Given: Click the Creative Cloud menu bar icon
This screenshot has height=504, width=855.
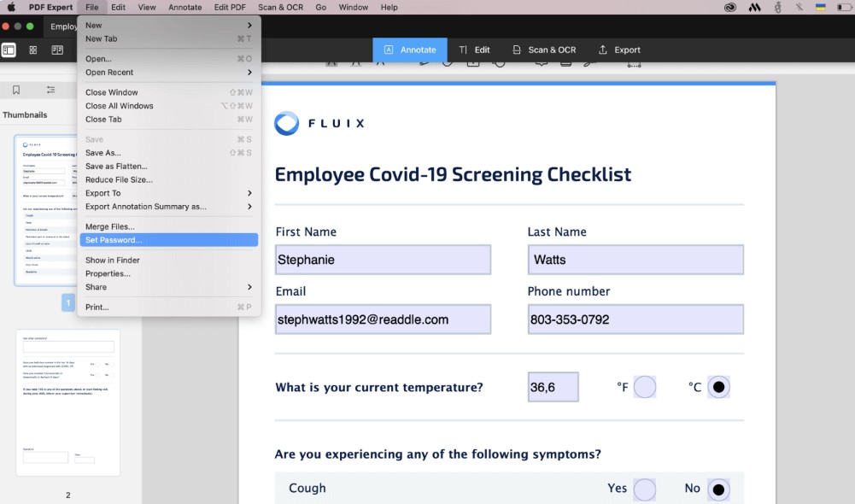Looking at the screenshot, I should 730,7.
